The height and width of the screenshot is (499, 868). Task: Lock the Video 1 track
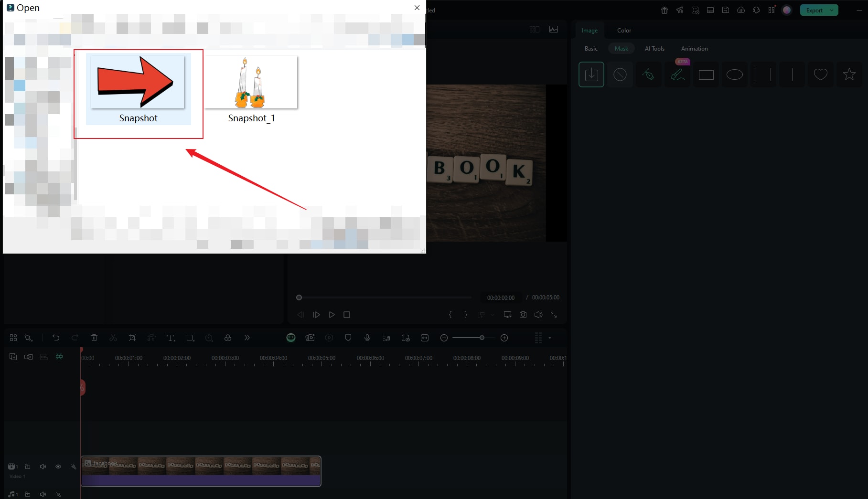pos(28,467)
